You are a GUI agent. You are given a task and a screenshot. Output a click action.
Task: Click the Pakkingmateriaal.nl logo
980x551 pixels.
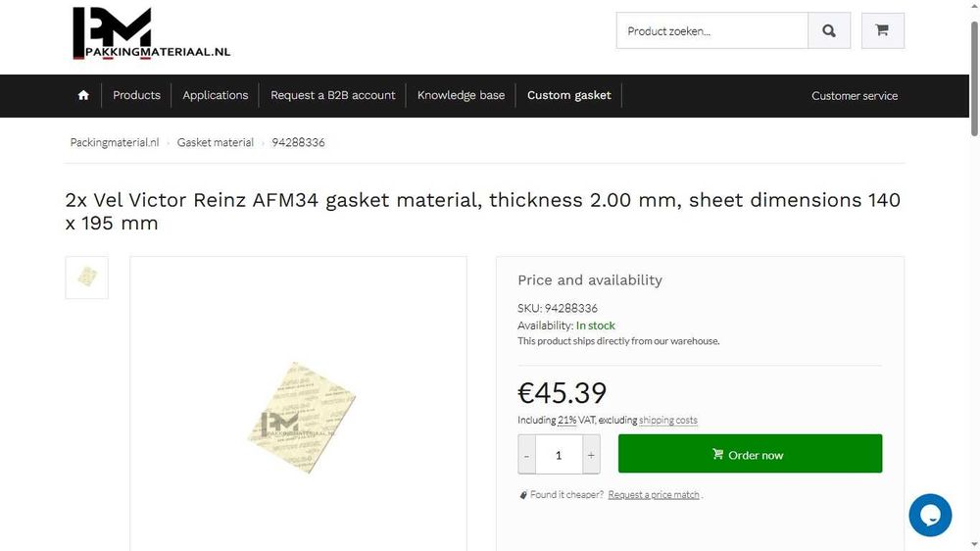coord(152,34)
